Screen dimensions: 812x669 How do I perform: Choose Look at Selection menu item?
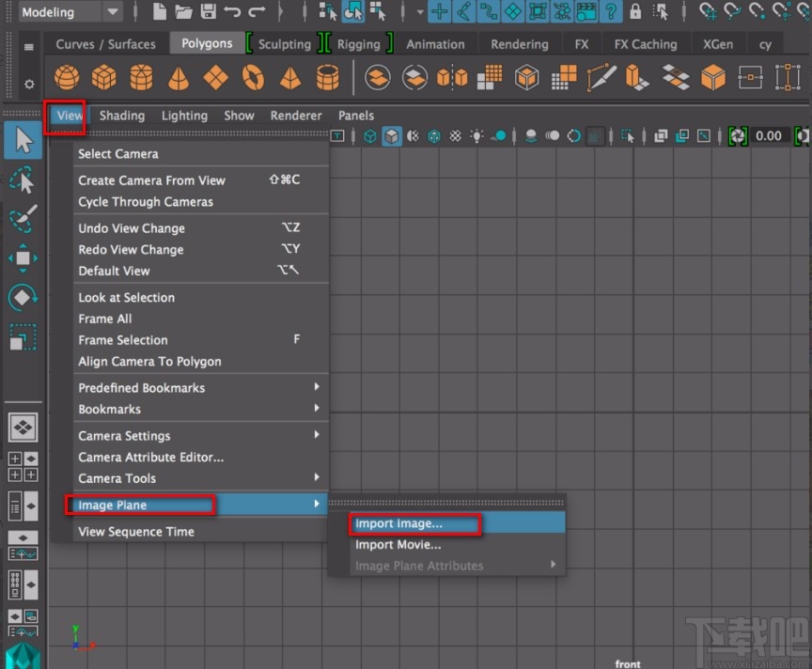click(x=201, y=298)
